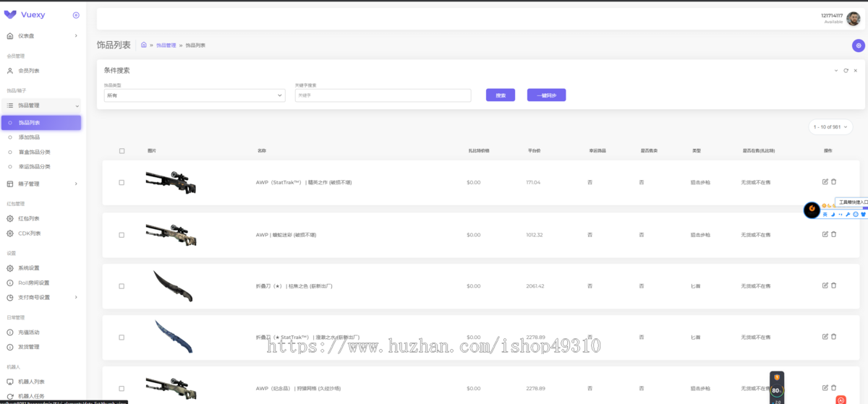Select 饰品列表 in sidebar
Screen dimensions: 868x404
[41, 123]
